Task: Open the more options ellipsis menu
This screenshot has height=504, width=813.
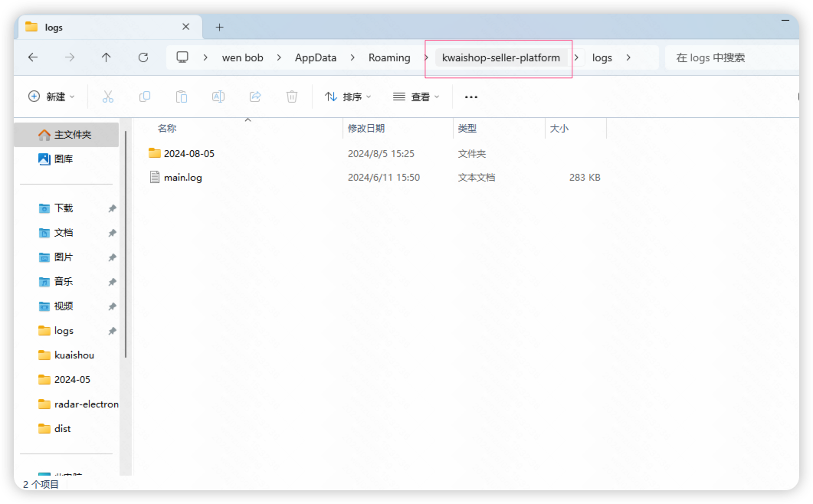Action: click(x=471, y=97)
